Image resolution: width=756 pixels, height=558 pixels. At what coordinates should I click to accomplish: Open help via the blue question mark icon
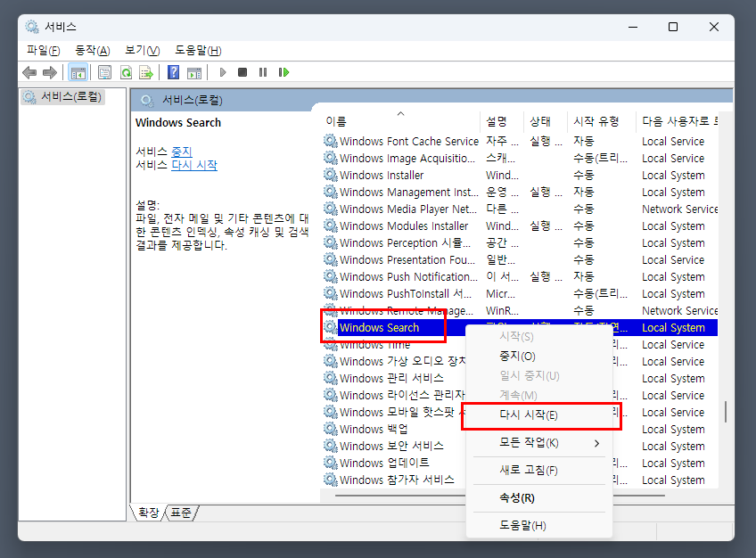click(173, 73)
